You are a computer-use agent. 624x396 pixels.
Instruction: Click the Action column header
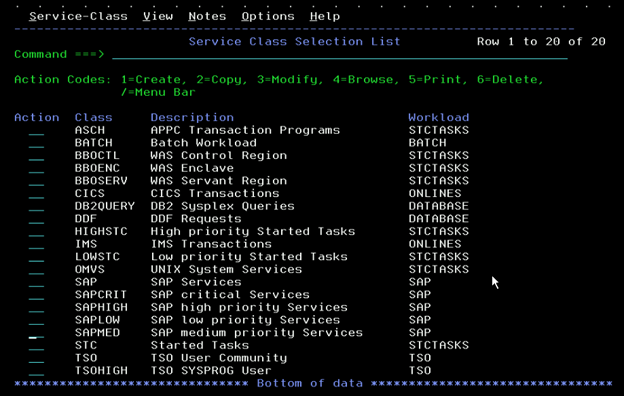[37, 117]
